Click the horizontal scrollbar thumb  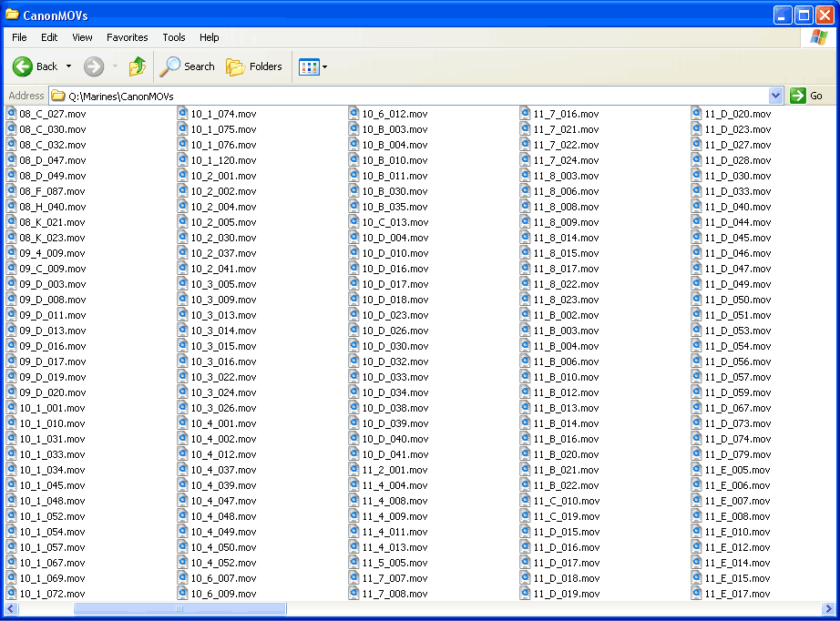(x=179, y=608)
